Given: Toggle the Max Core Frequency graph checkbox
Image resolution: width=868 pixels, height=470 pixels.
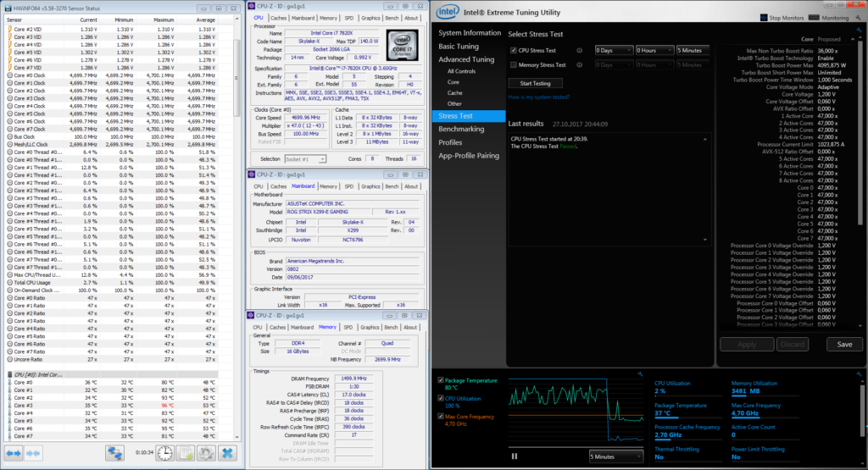Looking at the screenshot, I should [441, 417].
